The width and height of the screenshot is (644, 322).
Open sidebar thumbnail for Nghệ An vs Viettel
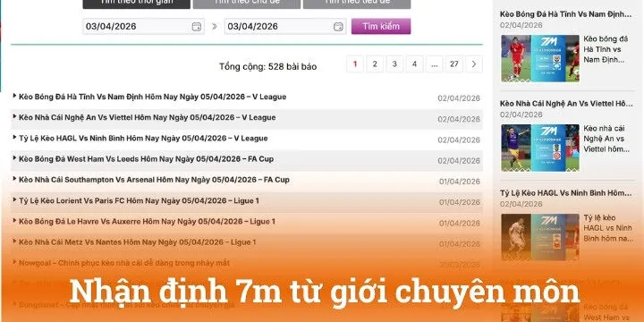540,148
